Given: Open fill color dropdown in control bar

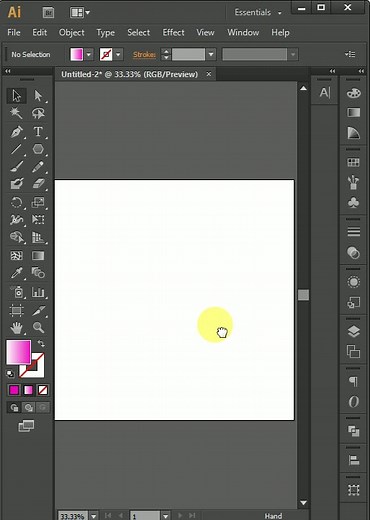Looking at the screenshot, I should point(89,54).
